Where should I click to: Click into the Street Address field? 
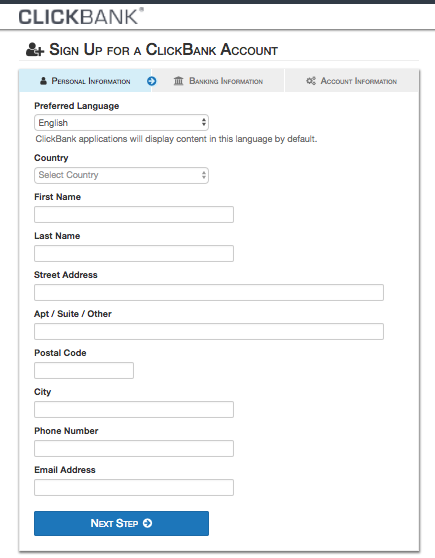point(209,293)
